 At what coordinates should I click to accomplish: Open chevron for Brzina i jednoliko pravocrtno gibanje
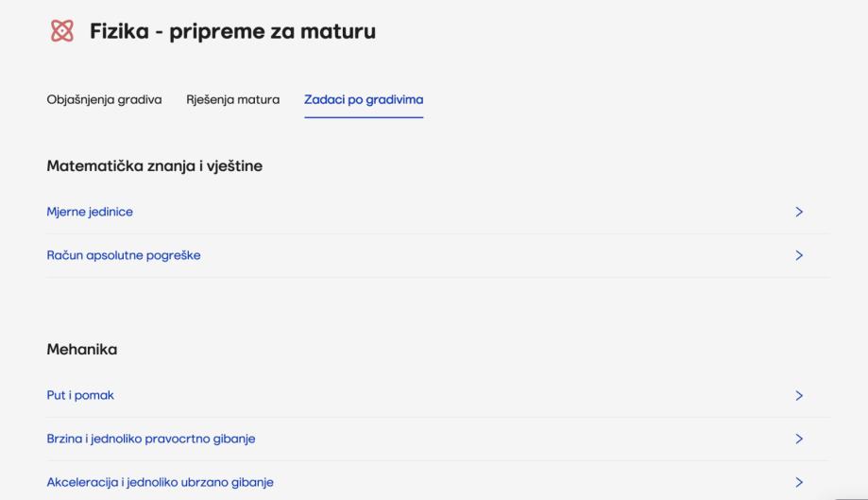799,439
